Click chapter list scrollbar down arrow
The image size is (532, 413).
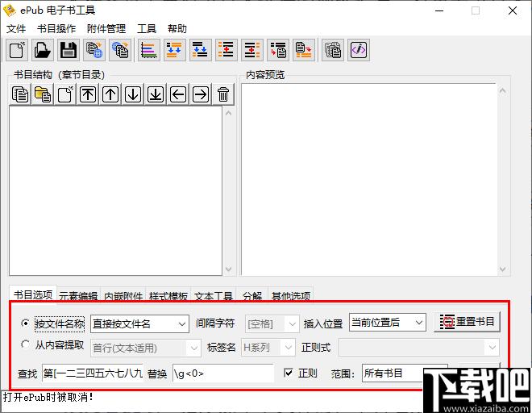[228, 269]
